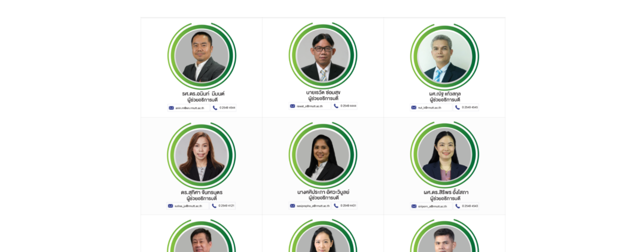Click envelope icon beside sutisa_ju email

point(171,206)
